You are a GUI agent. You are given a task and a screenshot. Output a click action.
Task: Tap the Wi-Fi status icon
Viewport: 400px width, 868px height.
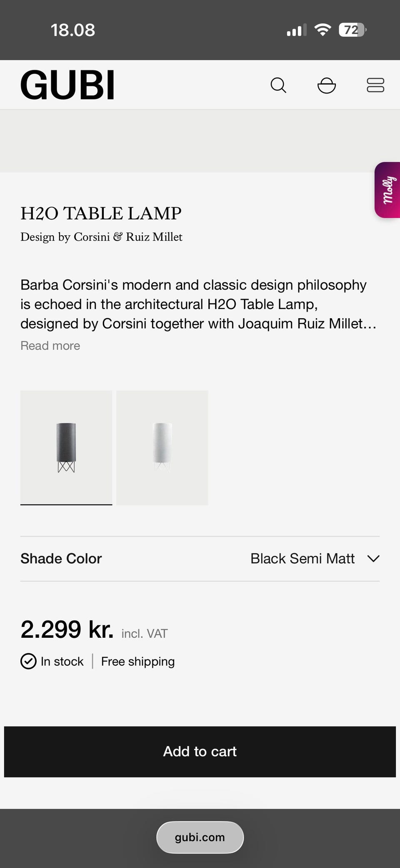pyautogui.click(x=322, y=30)
